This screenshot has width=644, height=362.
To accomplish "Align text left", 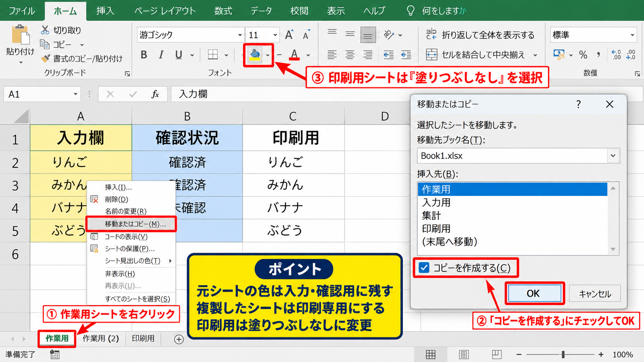I will pyautogui.click(x=332, y=55).
